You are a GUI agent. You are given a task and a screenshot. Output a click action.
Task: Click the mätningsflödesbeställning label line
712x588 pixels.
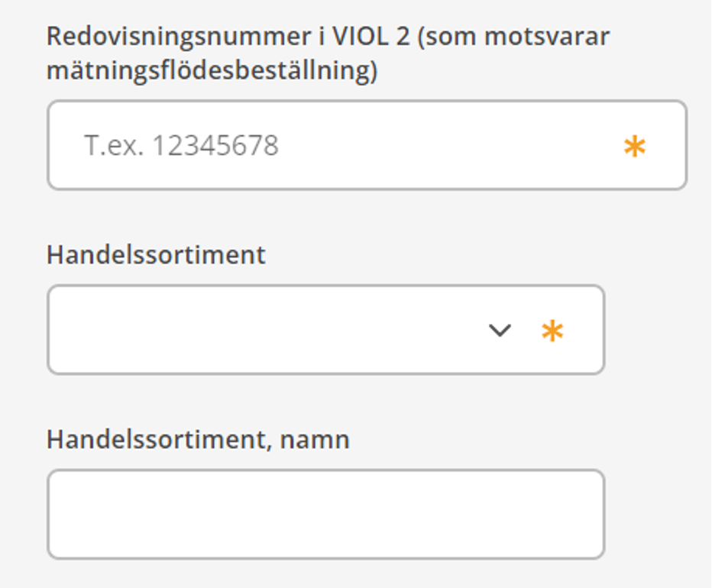pos(212,70)
